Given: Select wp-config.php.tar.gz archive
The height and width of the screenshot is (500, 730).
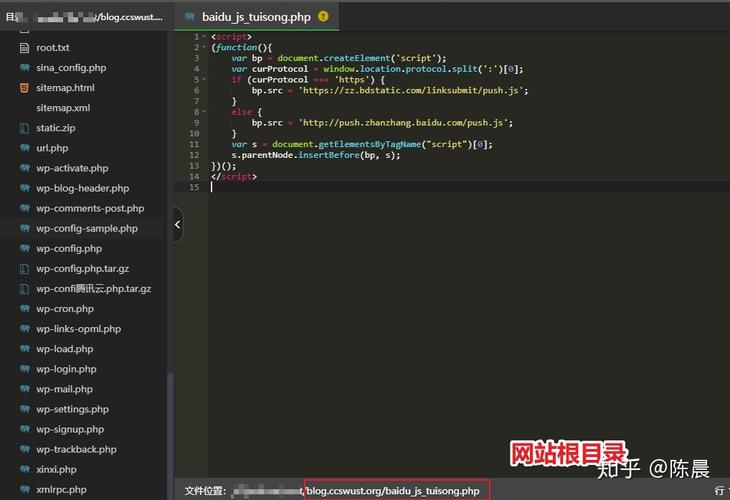Looking at the screenshot, I should coord(82,268).
